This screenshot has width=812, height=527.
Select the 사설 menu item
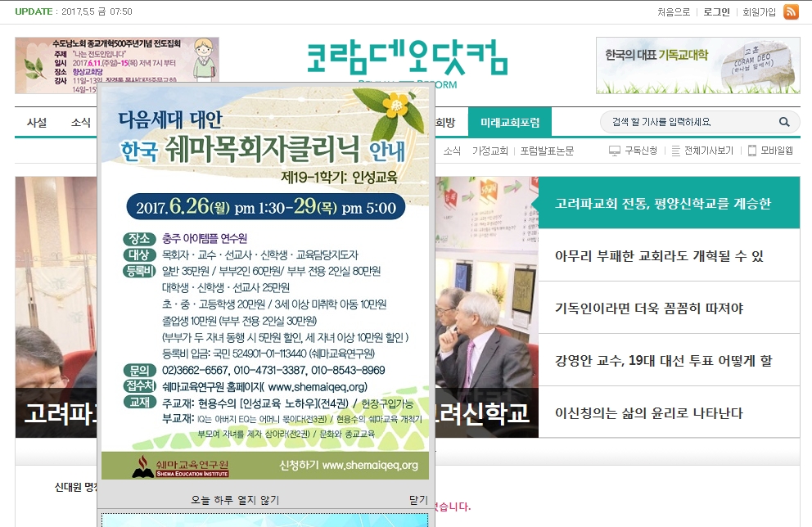coord(35,121)
